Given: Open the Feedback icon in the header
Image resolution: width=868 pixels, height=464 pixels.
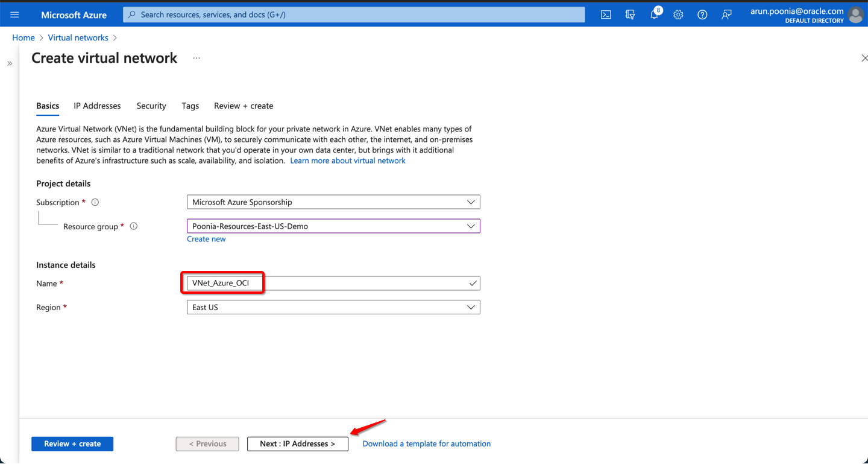Looking at the screenshot, I should pos(726,14).
